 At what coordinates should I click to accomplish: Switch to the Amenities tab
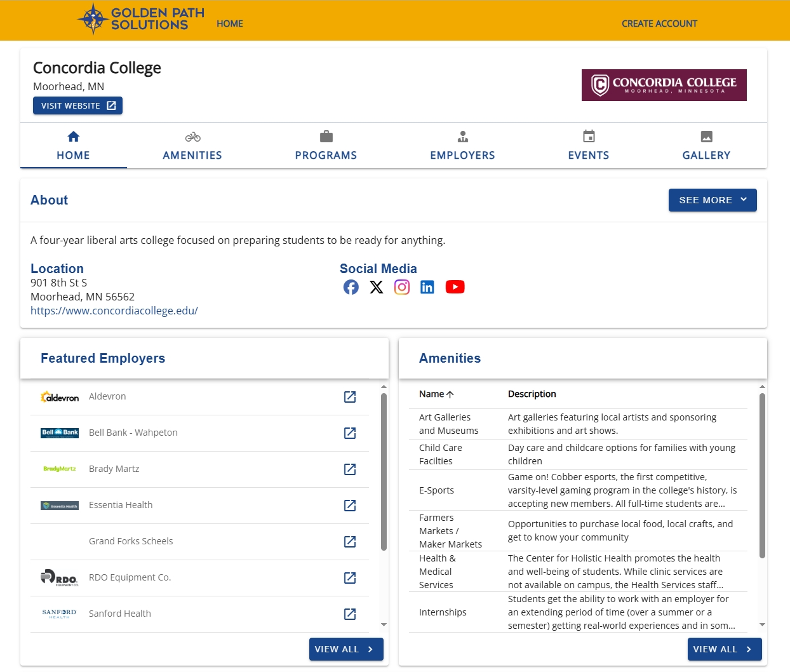pyautogui.click(x=192, y=145)
